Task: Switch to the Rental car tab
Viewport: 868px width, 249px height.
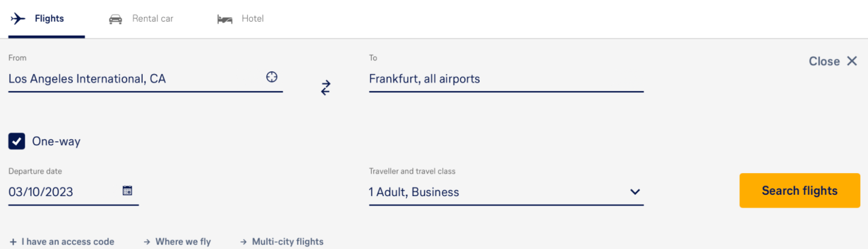Action: [152, 19]
